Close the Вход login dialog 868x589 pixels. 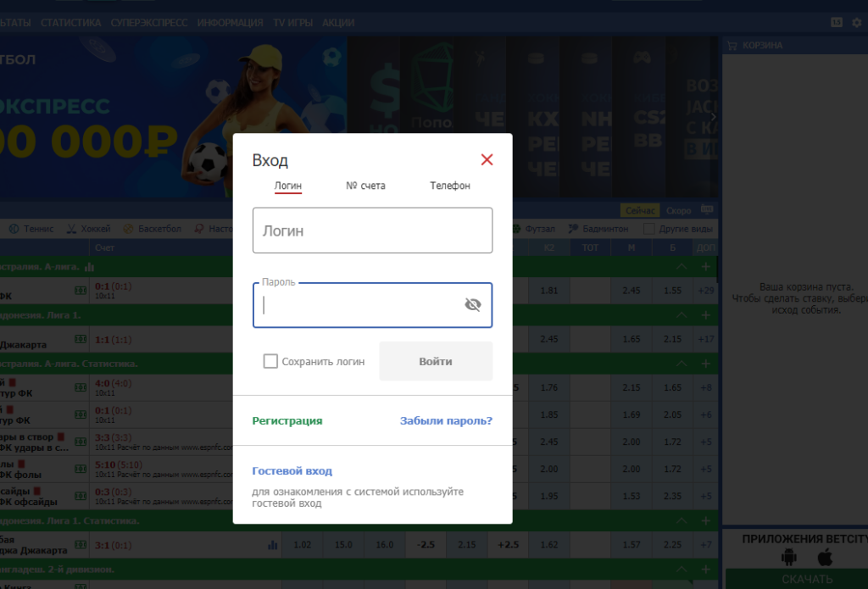(487, 160)
